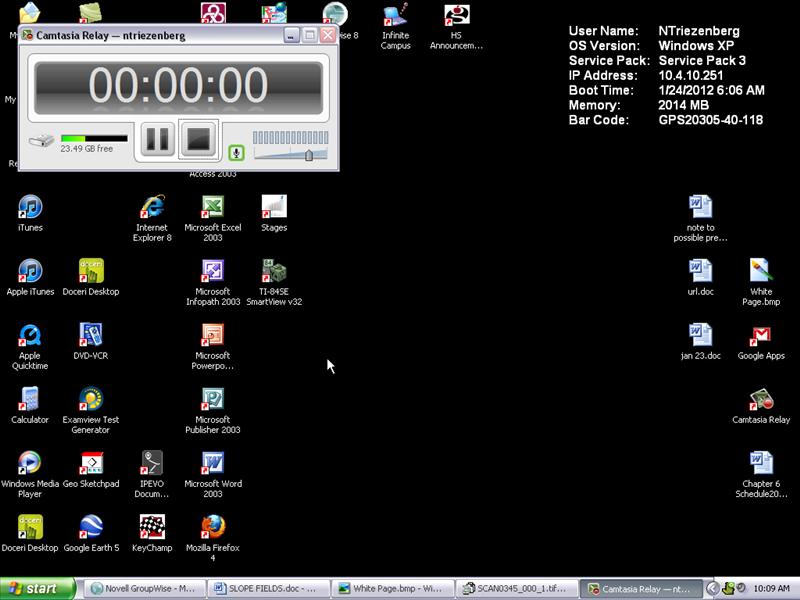Open TI-84SE SmartView v32 shortcut
The height and width of the screenshot is (600, 800).
click(274, 282)
